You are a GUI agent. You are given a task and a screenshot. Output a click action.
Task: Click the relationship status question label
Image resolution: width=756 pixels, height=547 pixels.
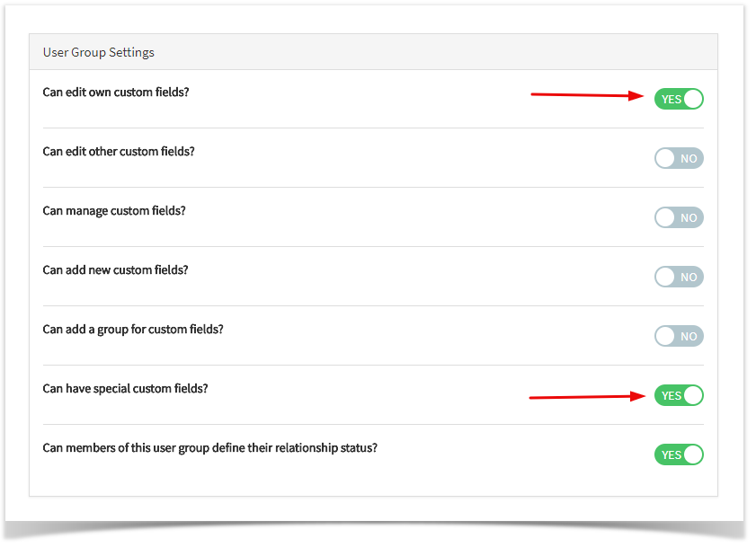[x=209, y=447]
